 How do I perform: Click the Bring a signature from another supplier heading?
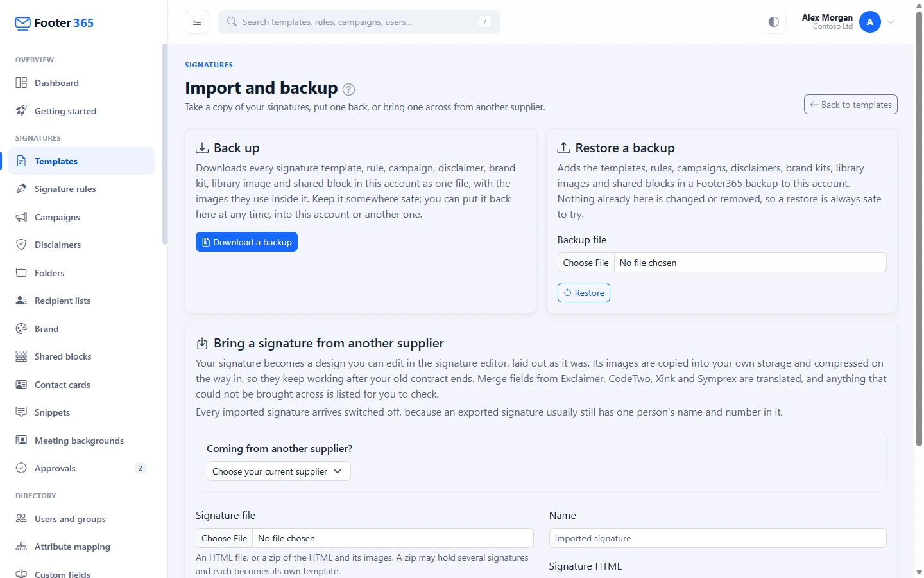(x=329, y=343)
